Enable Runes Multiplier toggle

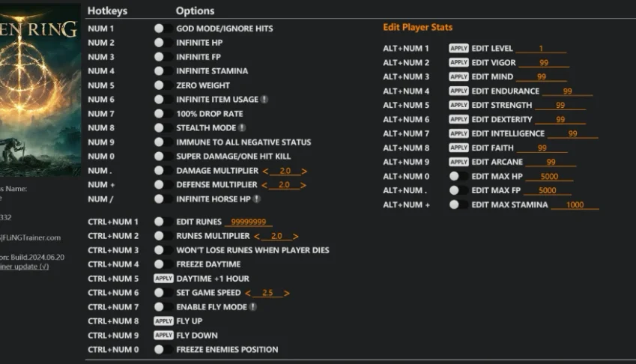click(x=163, y=235)
